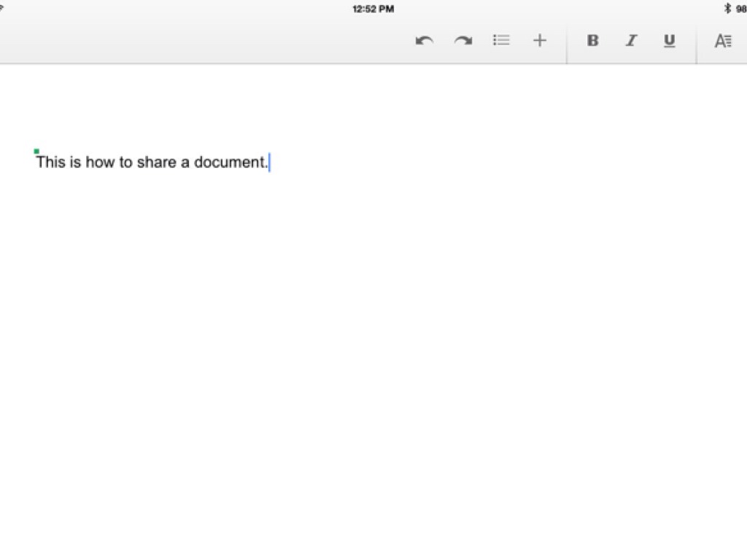The height and width of the screenshot is (560, 747).
Task: Place cursor on the word "document"
Action: pos(229,162)
